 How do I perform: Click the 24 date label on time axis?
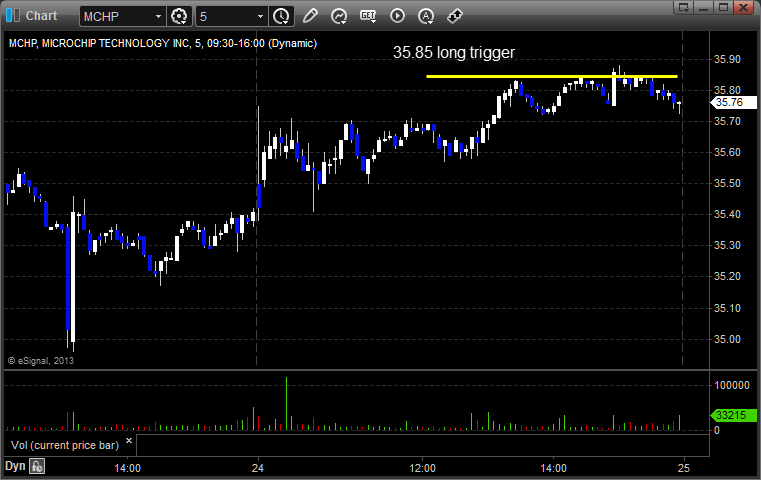tap(258, 468)
